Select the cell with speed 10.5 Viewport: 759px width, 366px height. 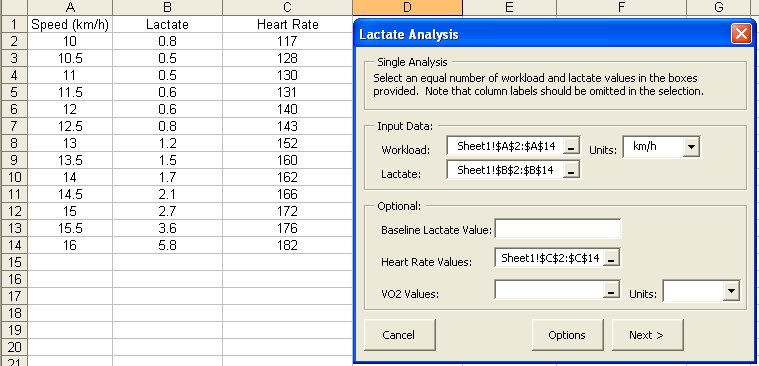click(70, 59)
